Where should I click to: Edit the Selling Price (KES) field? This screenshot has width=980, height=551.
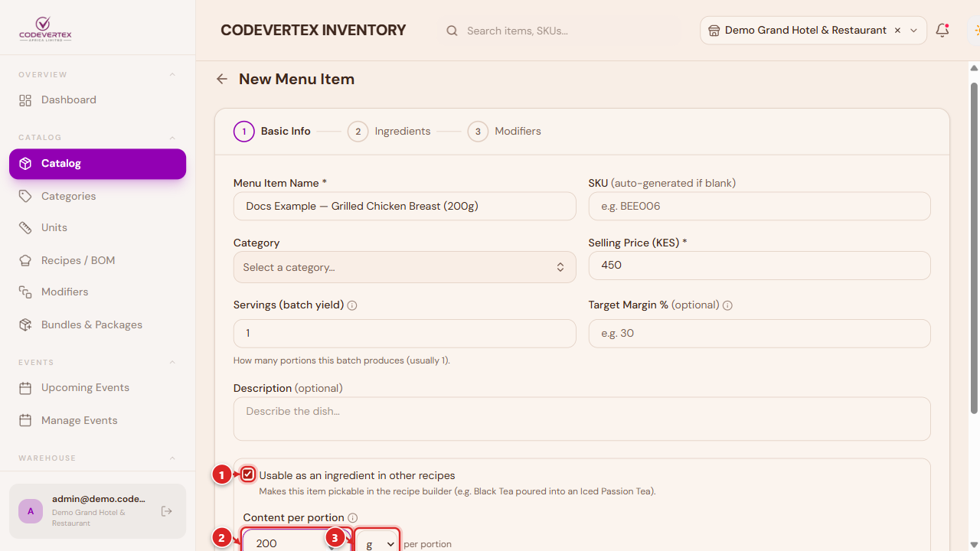tap(759, 266)
